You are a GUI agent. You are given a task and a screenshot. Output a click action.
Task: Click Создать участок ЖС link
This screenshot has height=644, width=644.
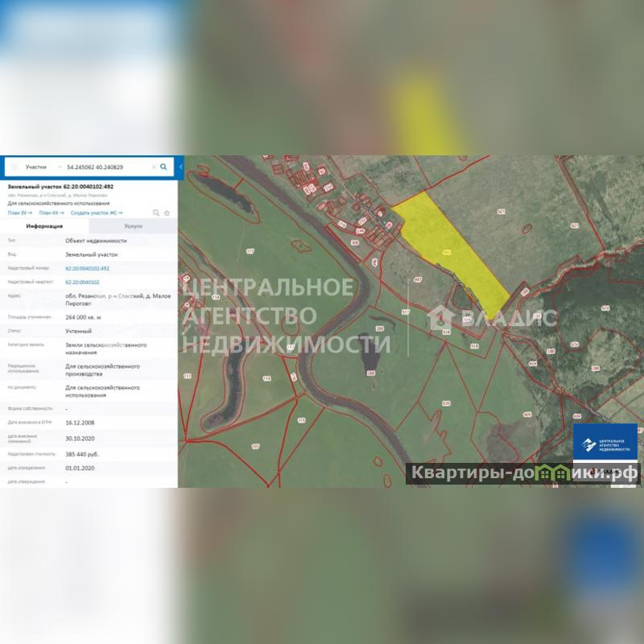click(98, 213)
